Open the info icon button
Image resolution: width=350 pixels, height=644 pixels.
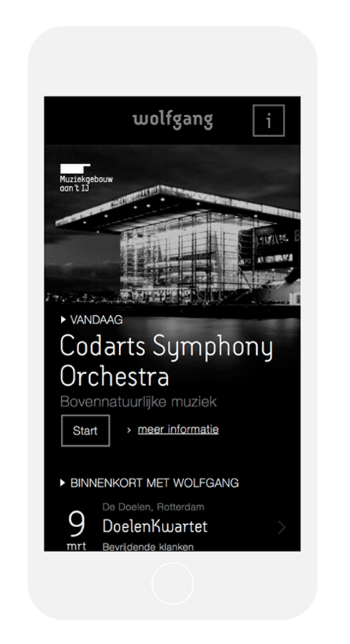(x=268, y=120)
